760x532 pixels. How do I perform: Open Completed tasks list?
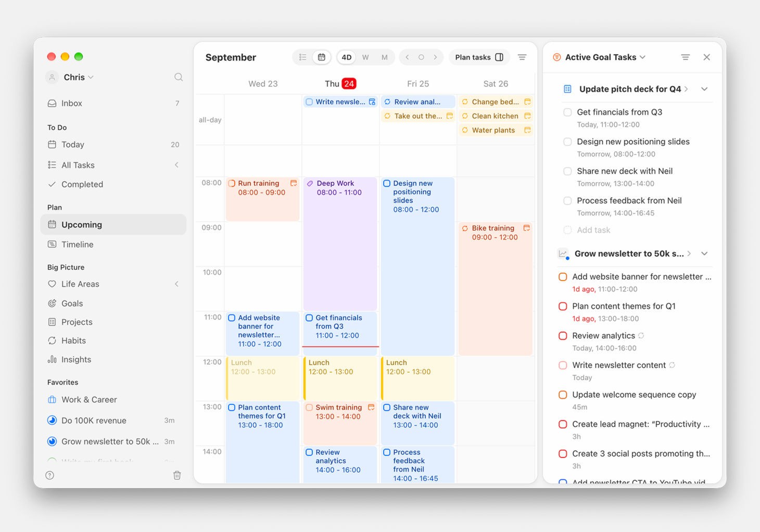coord(113,184)
